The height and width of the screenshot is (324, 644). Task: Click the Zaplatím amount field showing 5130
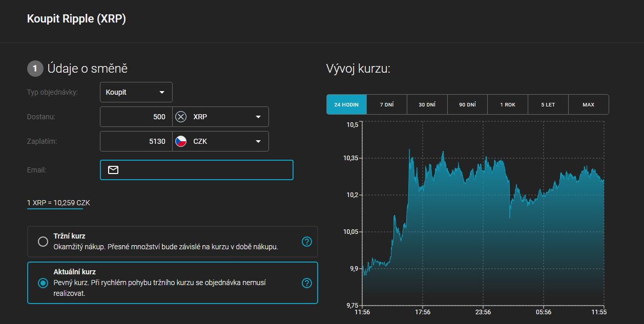coord(136,141)
